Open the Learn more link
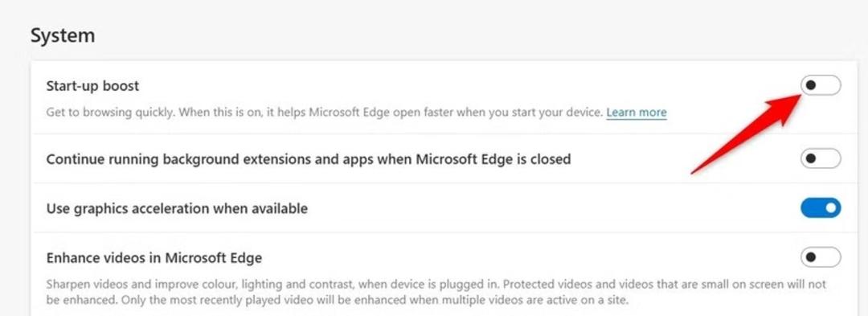The width and height of the screenshot is (868, 316). pyautogui.click(x=636, y=113)
